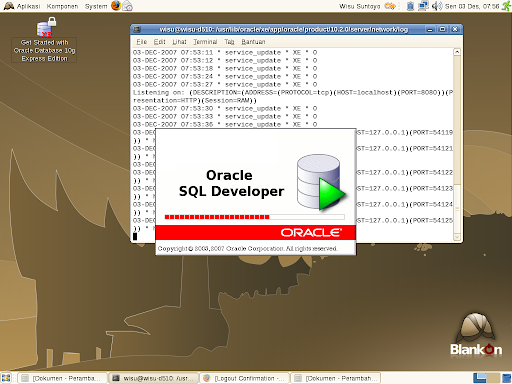Switch to last Dokumen - Perambah taskbar item
The width and height of the screenshot is (512, 384).
click(336, 378)
